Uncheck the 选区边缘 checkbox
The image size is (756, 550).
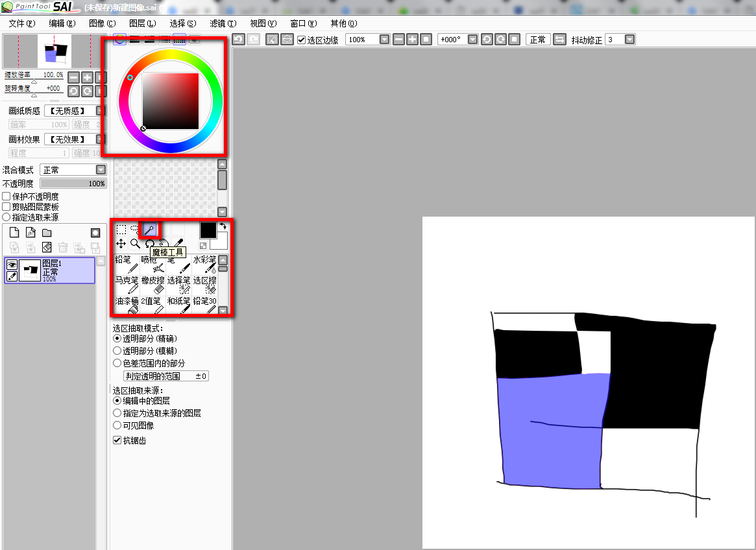pos(302,40)
